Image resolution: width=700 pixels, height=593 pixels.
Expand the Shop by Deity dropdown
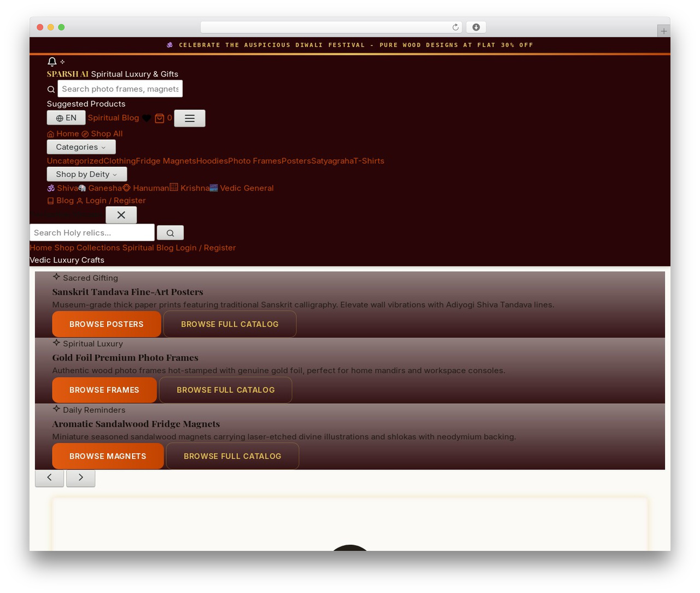(x=87, y=175)
